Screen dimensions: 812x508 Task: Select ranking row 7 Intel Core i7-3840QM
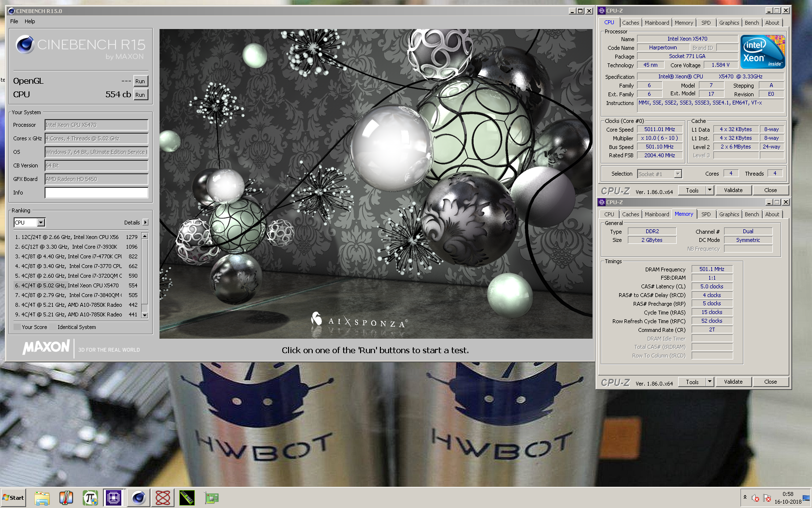click(x=76, y=295)
